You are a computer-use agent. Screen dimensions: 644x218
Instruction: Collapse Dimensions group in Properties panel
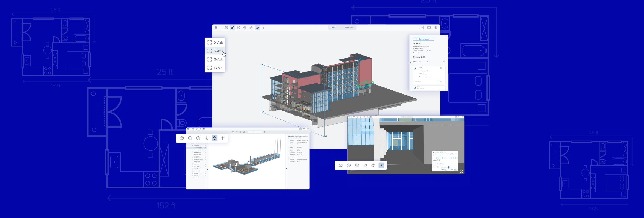pyautogui.click(x=289, y=146)
